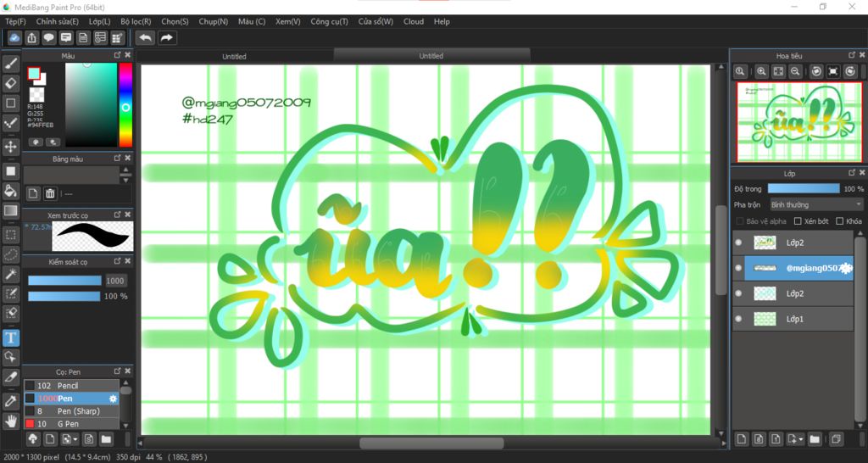Select the Gradient tool
Viewport: 868px width, 463px height.
coord(11,210)
